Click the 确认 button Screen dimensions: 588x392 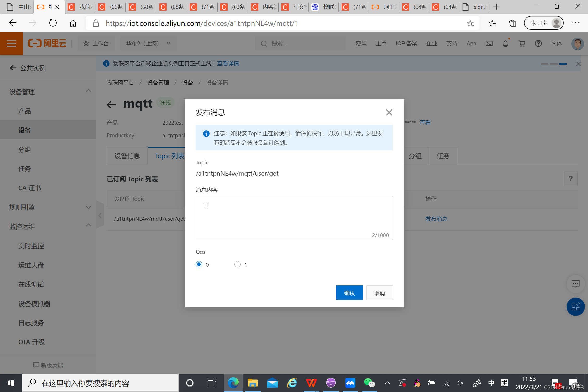(349, 293)
